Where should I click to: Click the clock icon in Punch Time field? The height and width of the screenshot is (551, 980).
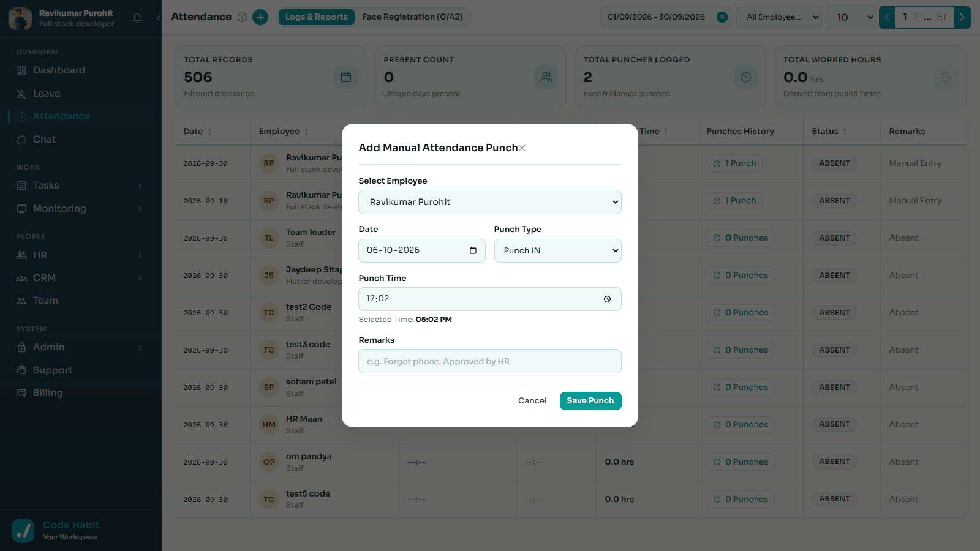(x=607, y=299)
